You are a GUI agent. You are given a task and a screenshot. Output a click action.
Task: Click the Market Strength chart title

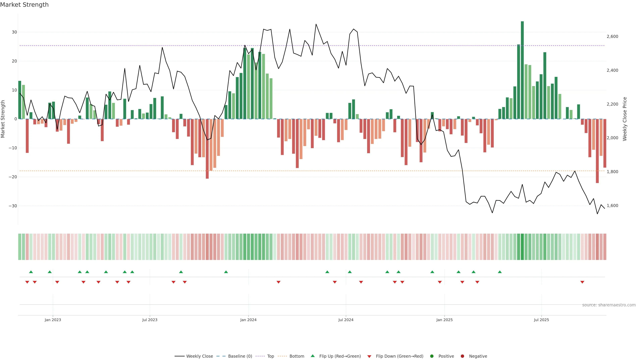pyautogui.click(x=24, y=5)
